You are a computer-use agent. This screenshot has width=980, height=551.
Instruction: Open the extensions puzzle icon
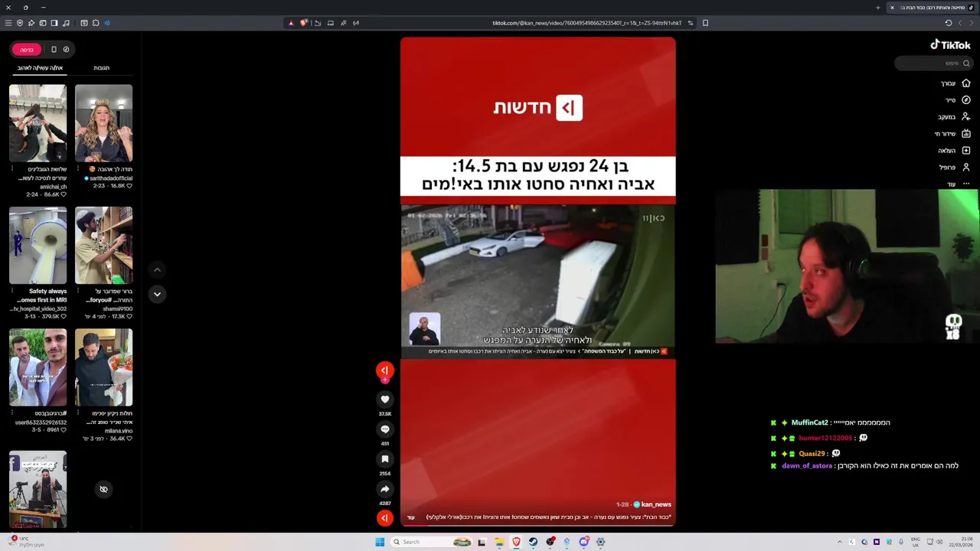pos(96,23)
